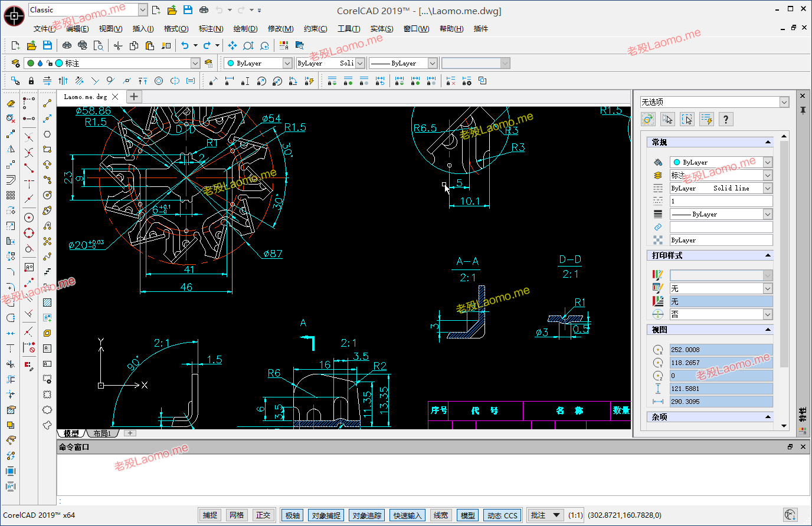Open the 无选项 selection dropdown in properties
The image size is (812, 526).
point(784,102)
